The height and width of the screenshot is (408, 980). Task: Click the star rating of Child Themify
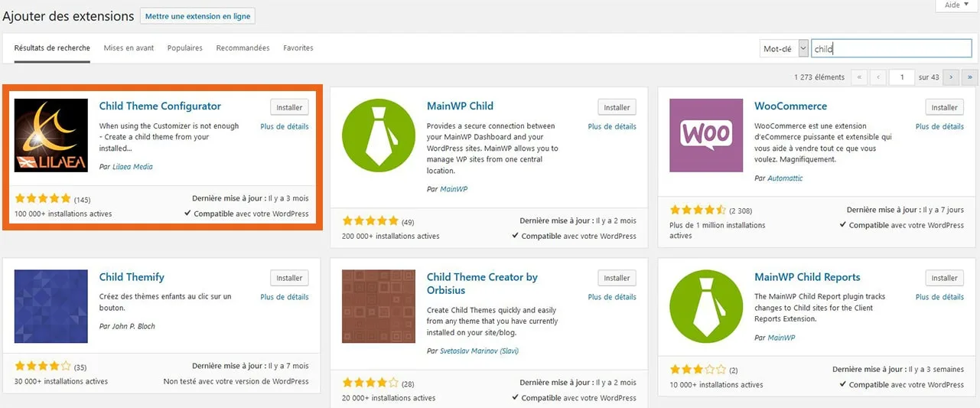coord(43,365)
